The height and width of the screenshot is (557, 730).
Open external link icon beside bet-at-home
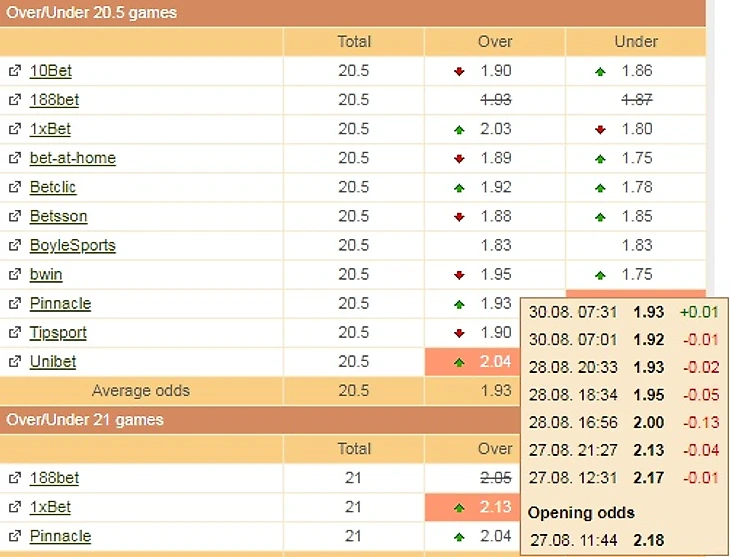(15, 158)
